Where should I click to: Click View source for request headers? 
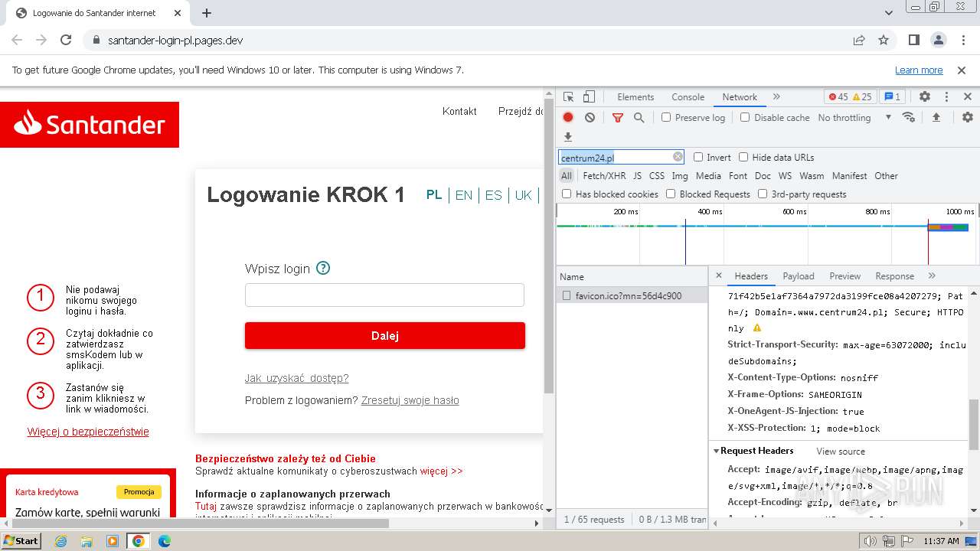pyautogui.click(x=841, y=452)
